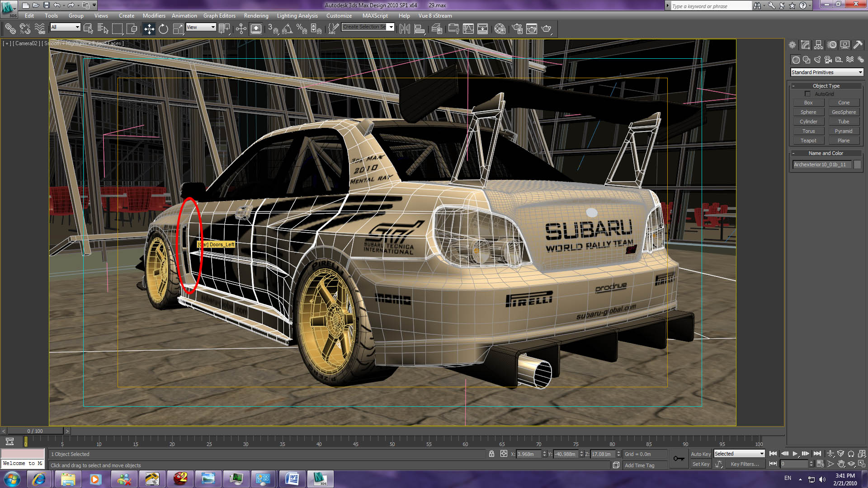Click the Torus button
This screenshot has width=868, height=488.
808,131
